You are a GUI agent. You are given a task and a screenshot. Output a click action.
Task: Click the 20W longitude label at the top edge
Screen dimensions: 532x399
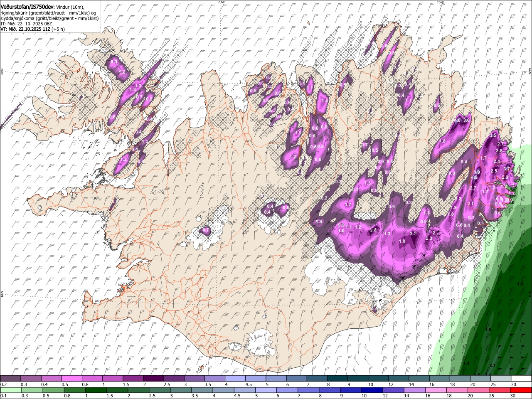(221, 2)
